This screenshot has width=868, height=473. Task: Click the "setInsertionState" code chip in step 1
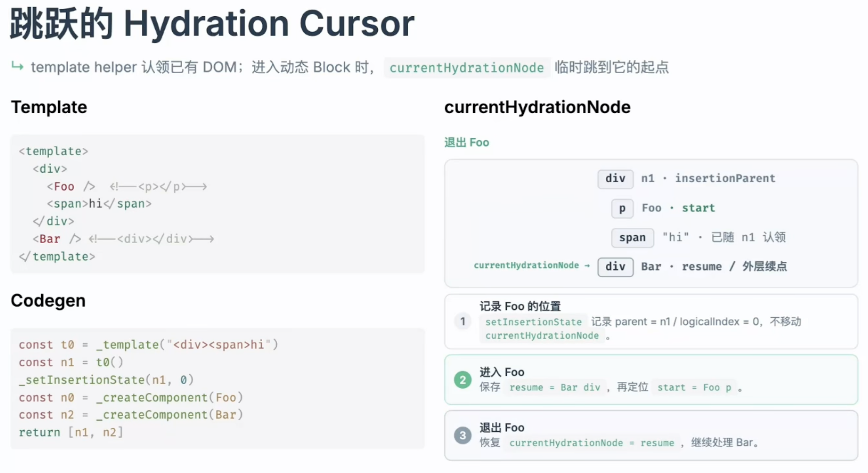click(533, 322)
